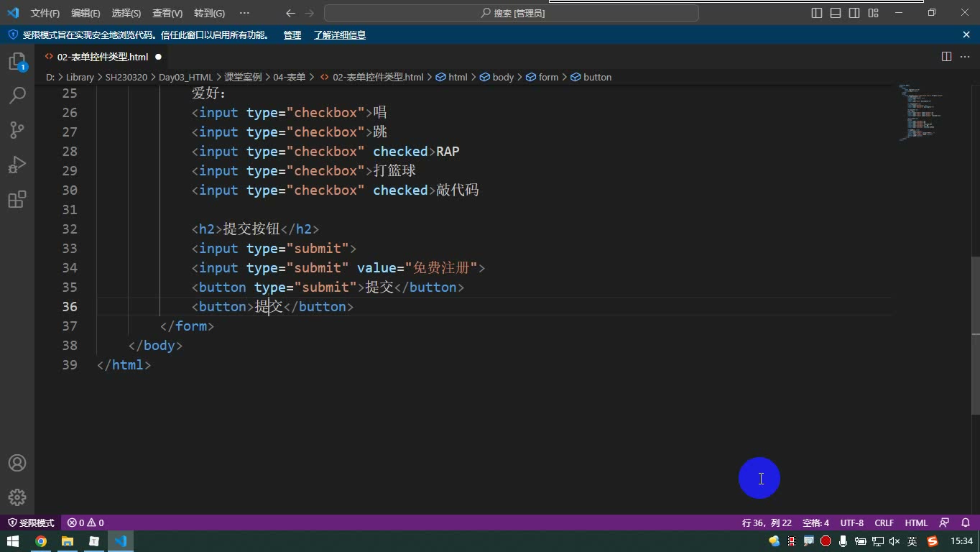This screenshot has width=980, height=552.
Task: Open the Run and Debug view
Action: [x=17, y=165]
